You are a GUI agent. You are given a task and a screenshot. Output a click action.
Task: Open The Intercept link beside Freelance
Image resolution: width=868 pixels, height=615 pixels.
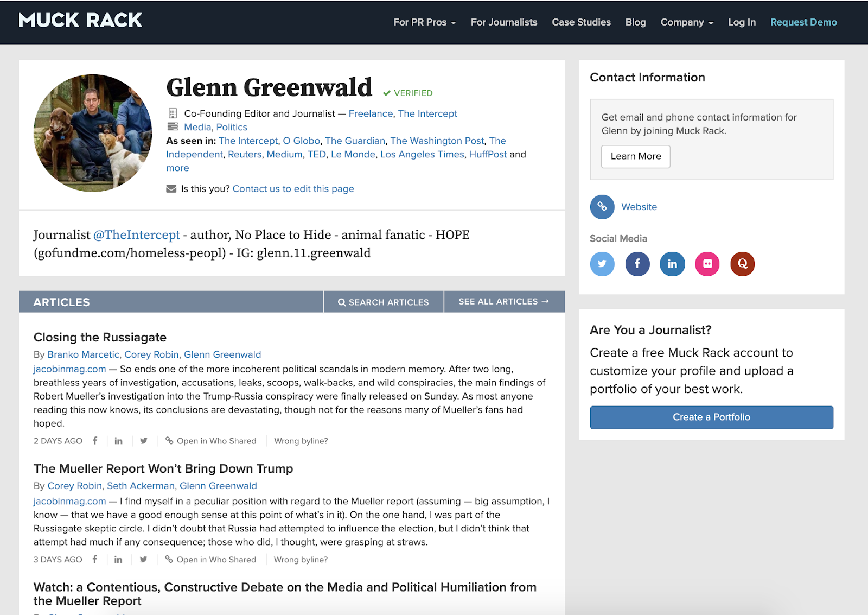pyautogui.click(x=427, y=113)
